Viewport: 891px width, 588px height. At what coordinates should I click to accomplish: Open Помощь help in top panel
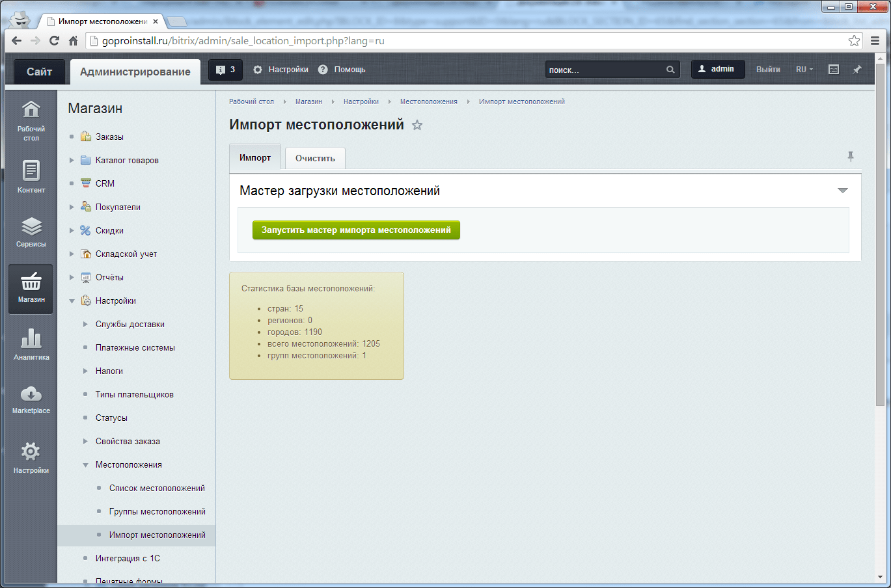click(342, 70)
